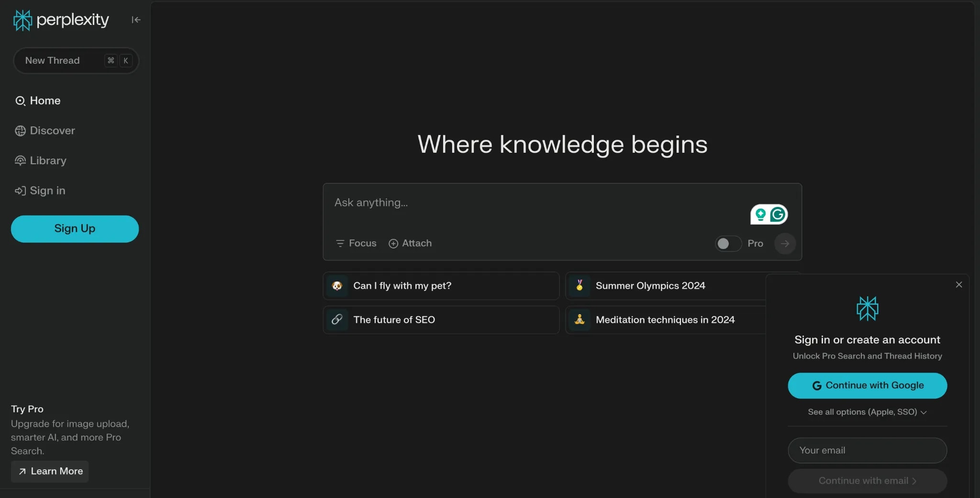Click the Attach plus-circle icon
The image size is (980, 498).
(393, 244)
